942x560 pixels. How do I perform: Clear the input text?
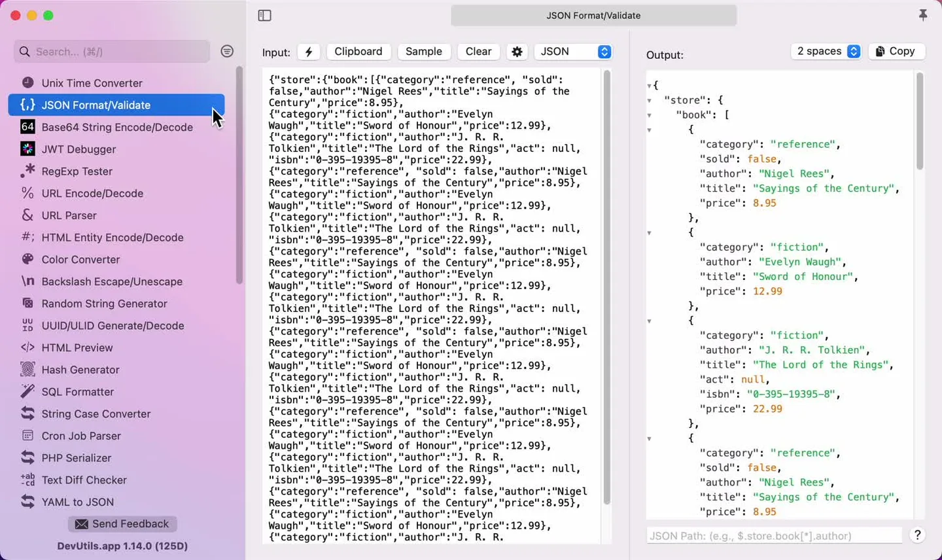[x=479, y=52]
